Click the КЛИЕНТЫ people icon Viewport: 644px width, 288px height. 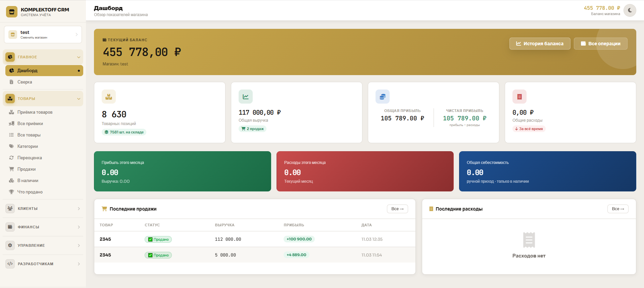(10, 209)
